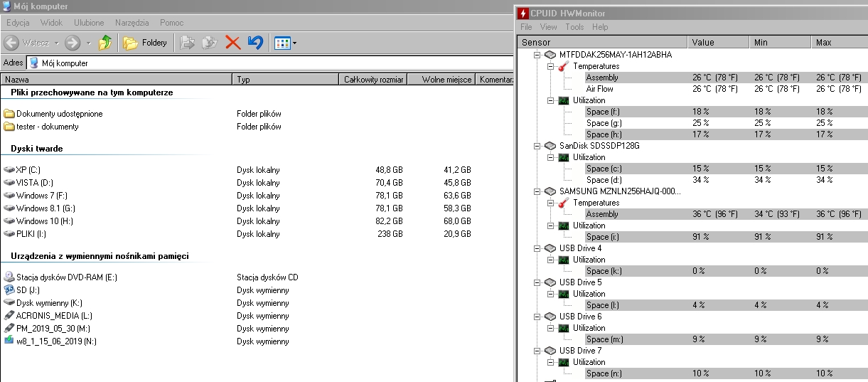Select the Space (i:) utilization row
The image size is (868, 382).
(x=726, y=237)
